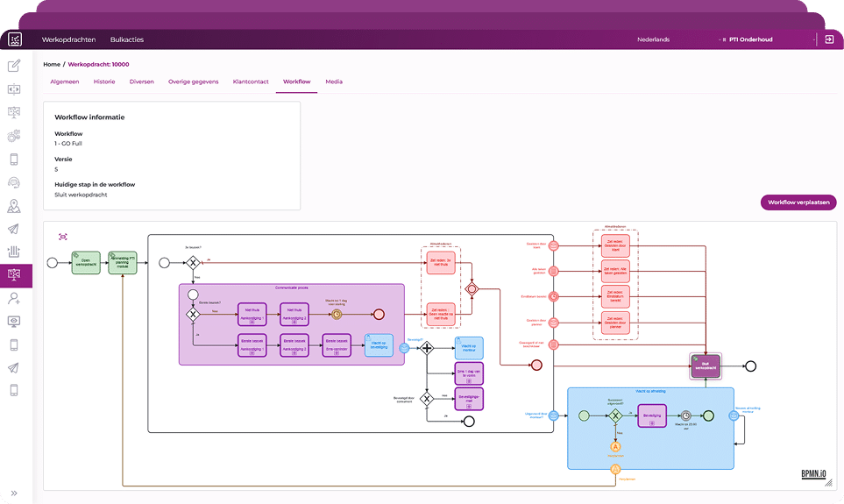
Task: Select the timer event 'Wacht tot 1 dag voor sluiting'
Action: (337, 314)
